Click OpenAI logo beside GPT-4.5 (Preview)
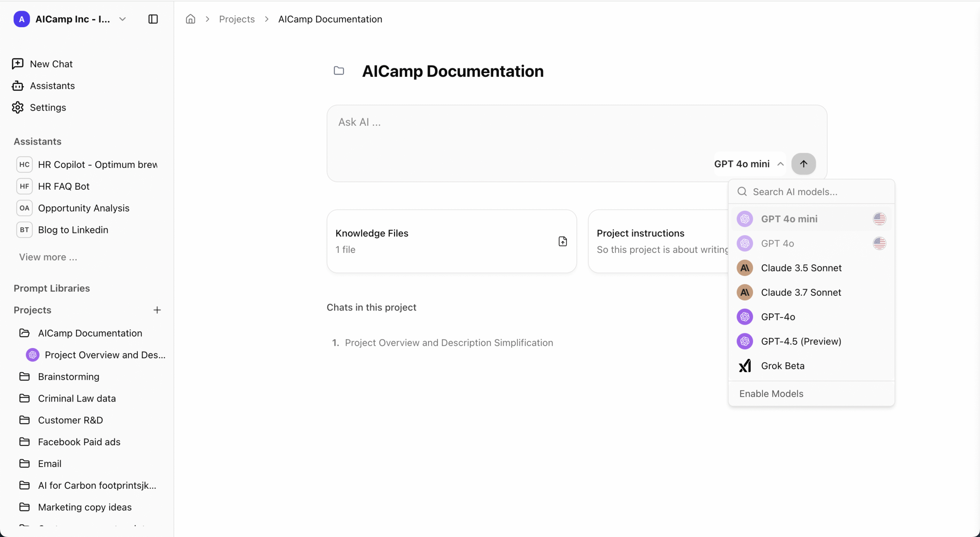The image size is (980, 537). click(745, 341)
